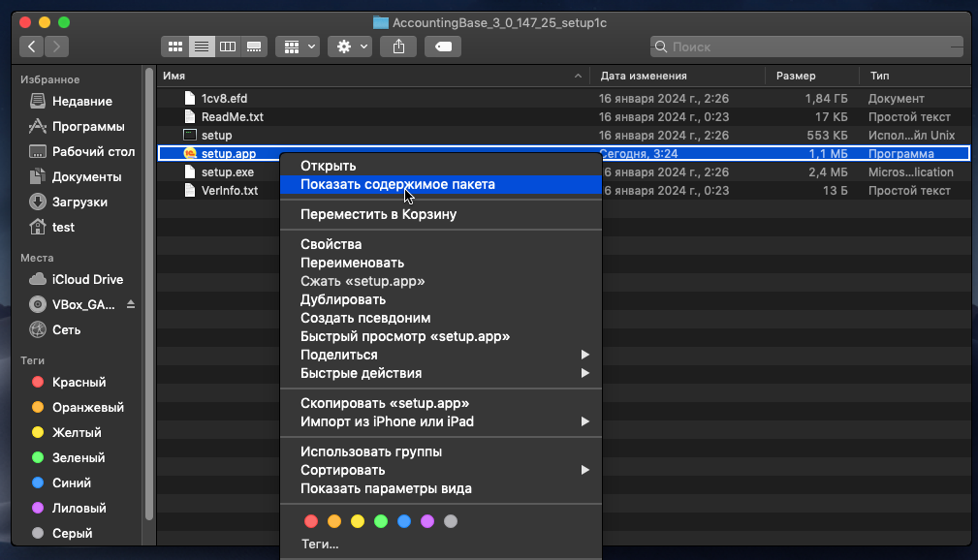The image size is (978, 560).
Task: Open Документы in the sidebar
Action: (78, 176)
